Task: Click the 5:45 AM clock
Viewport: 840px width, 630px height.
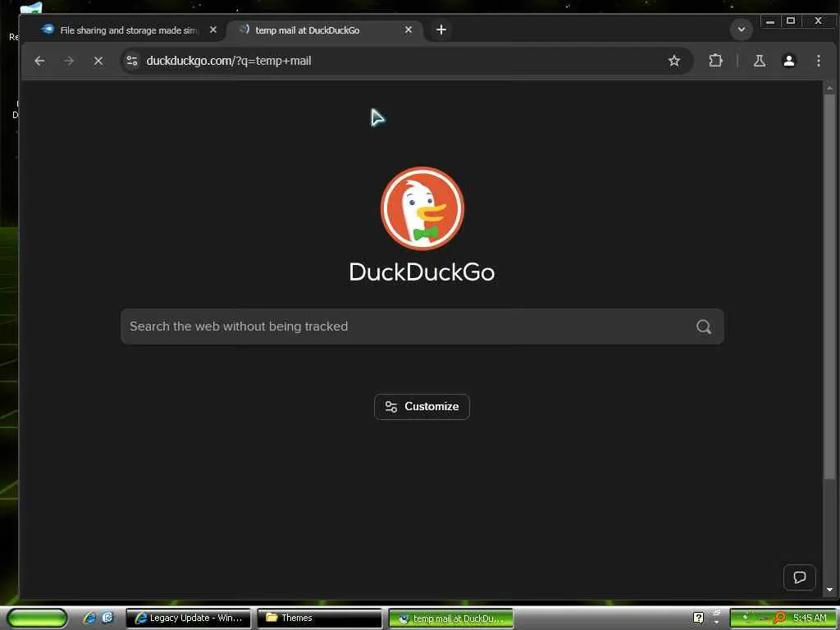Action: (810, 618)
